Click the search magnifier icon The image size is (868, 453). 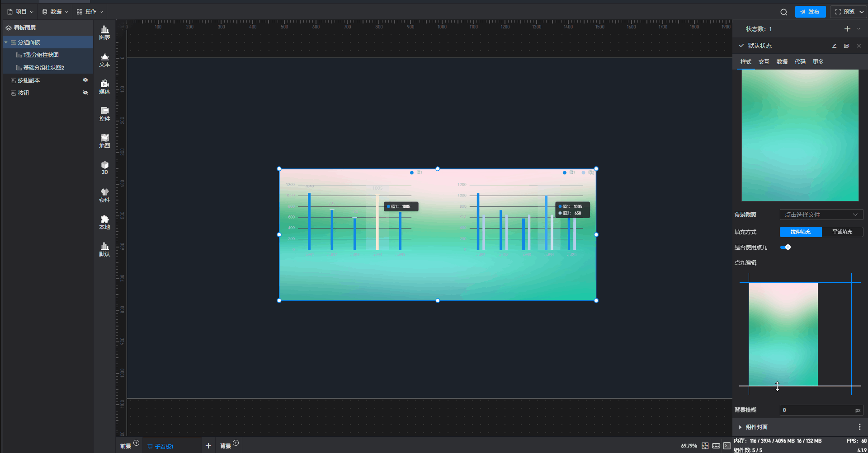tap(783, 12)
